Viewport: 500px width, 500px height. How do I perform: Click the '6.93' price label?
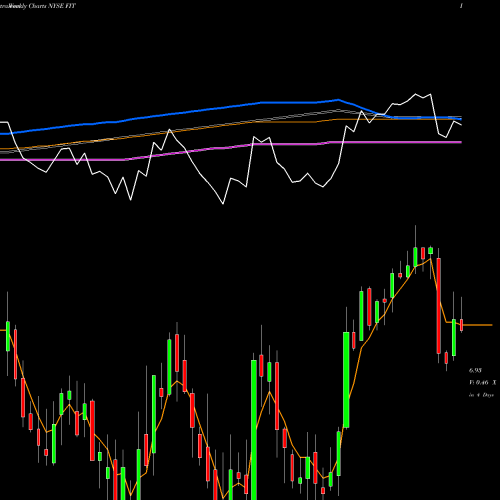(x=475, y=370)
